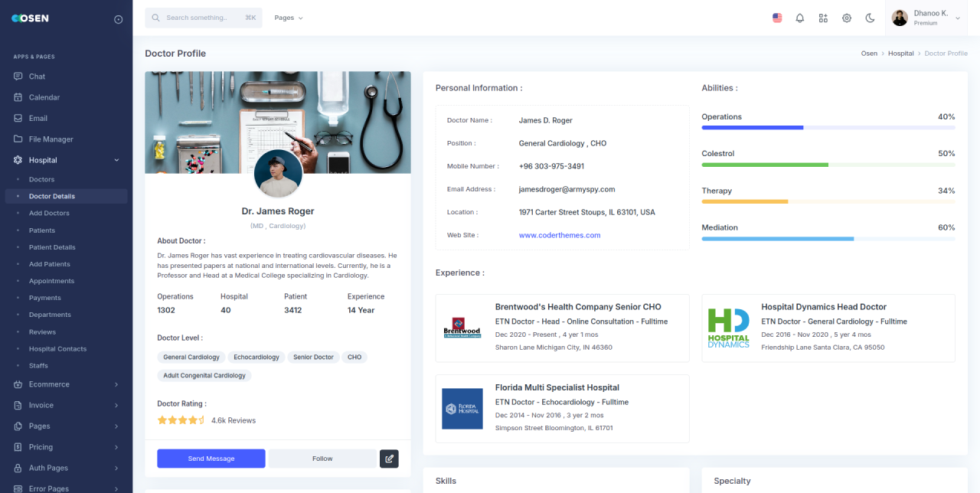Click Dr. James Roger's profile photo
Screen dimensions: 980x493
278,174
